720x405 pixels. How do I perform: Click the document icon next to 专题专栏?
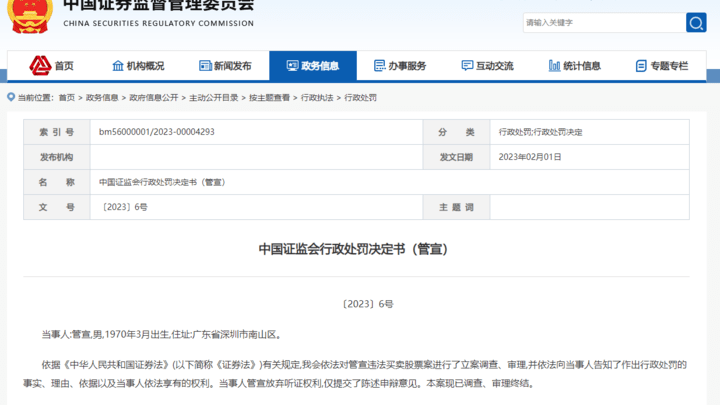coord(641,66)
